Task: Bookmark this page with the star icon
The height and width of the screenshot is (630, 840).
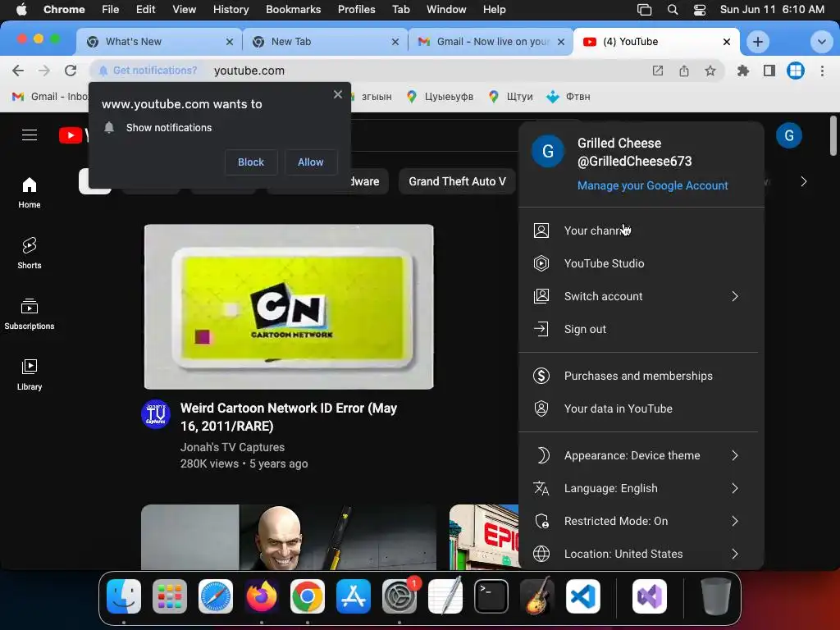Action: coord(710,71)
